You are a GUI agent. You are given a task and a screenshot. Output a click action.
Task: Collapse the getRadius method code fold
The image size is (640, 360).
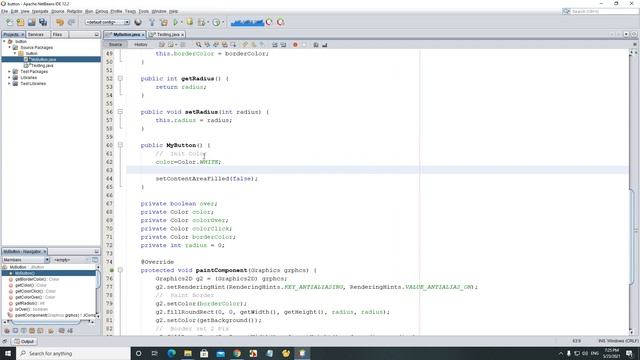click(x=120, y=78)
